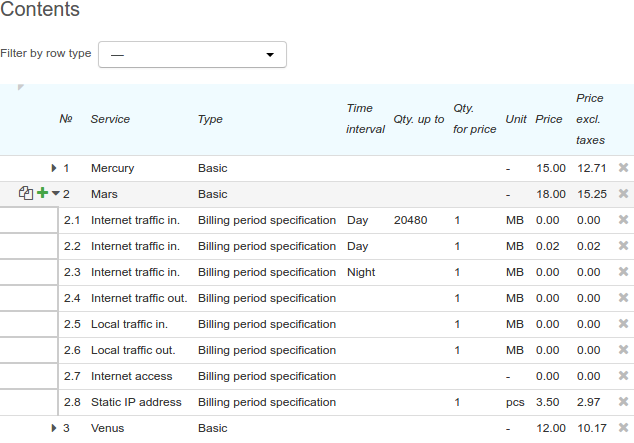
Task: Click 0.02 price in row 2.2
Action: [547, 246]
